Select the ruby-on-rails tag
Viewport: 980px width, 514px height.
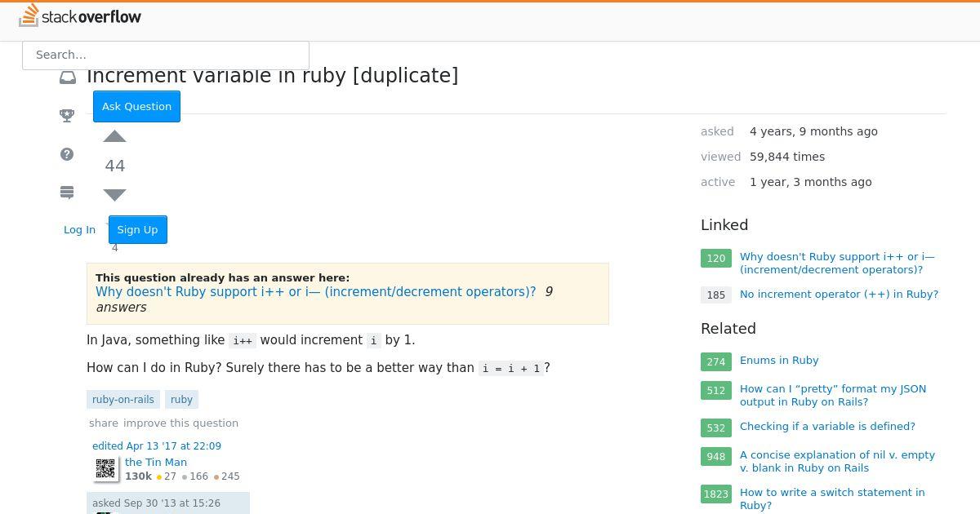(x=123, y=399)
